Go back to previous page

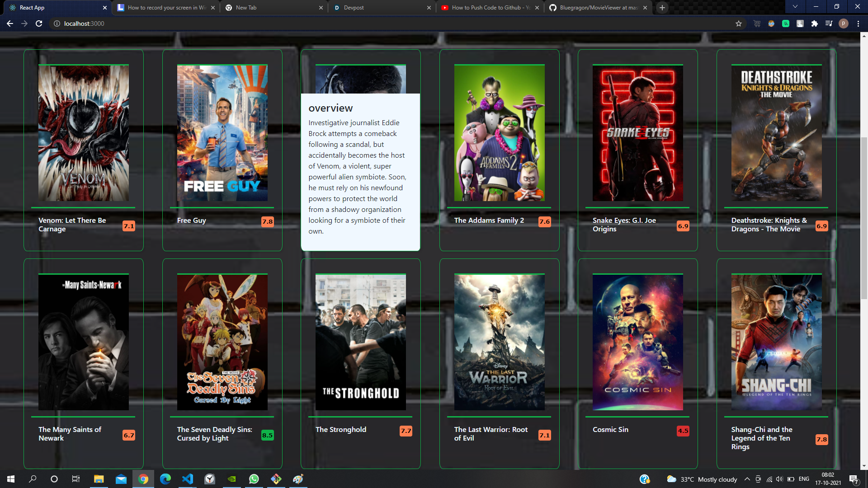click(x=10, y=23)
